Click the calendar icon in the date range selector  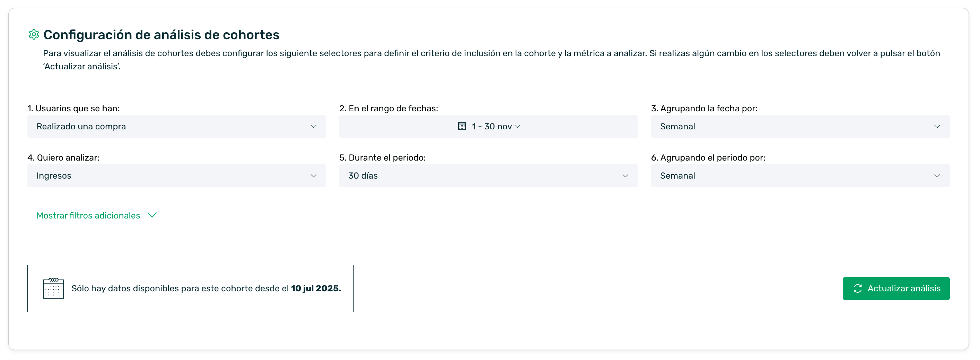(x=462, y=126)
